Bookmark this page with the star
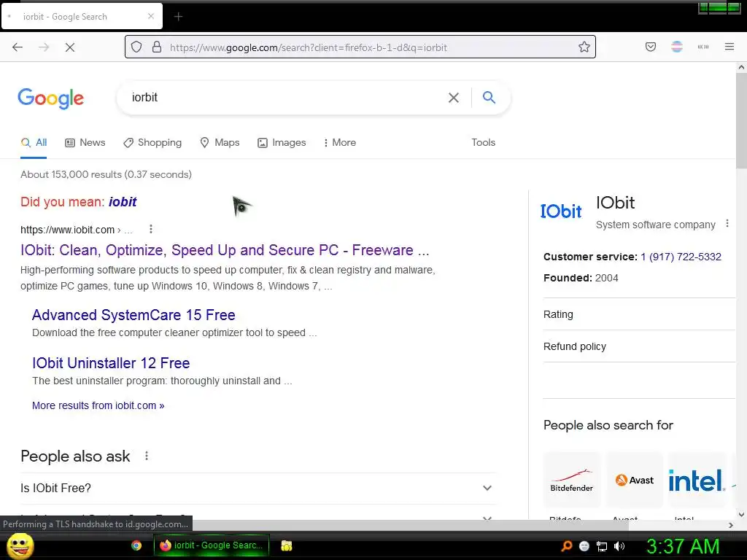 pyautogui.click(x=584, y=47)
